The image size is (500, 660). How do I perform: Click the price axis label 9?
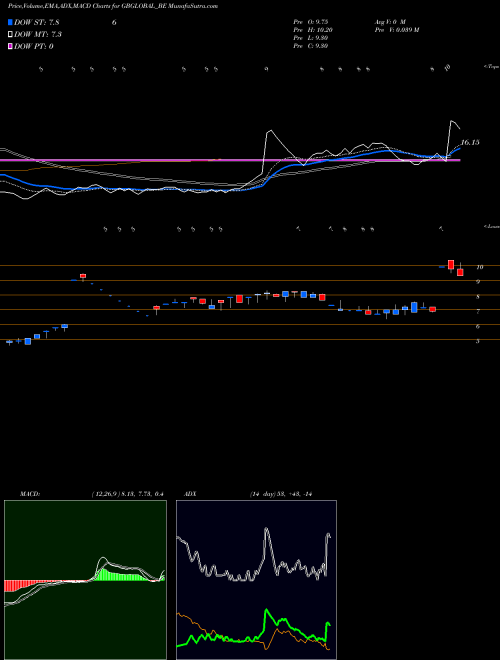pyautogui.click(x=478, y=282)
